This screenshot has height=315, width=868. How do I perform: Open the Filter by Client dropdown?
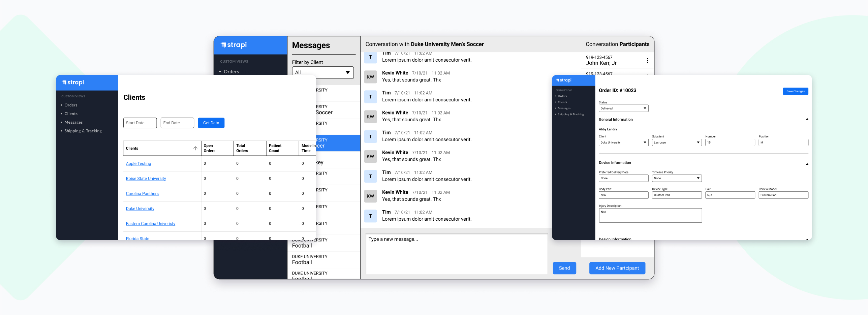322,72
